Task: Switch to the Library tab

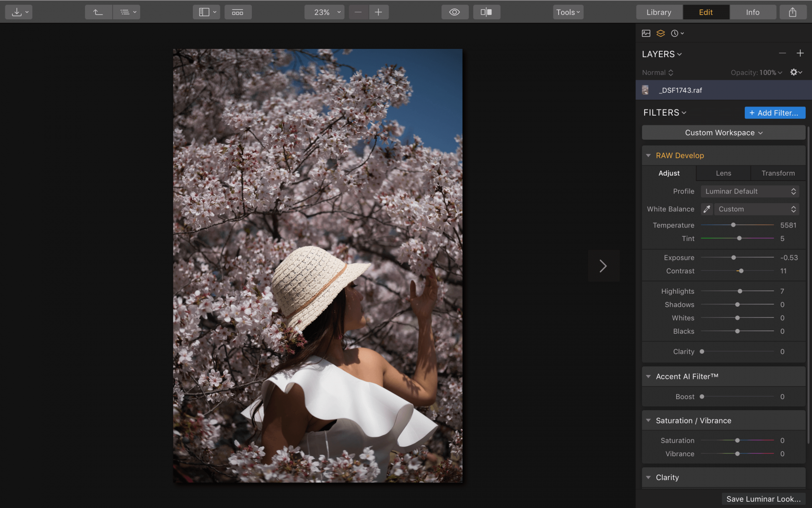Action: click(x=659, y=12)
